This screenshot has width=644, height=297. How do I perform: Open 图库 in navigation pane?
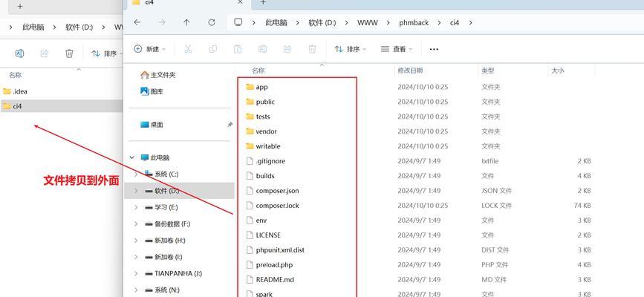tap(152, 91)
